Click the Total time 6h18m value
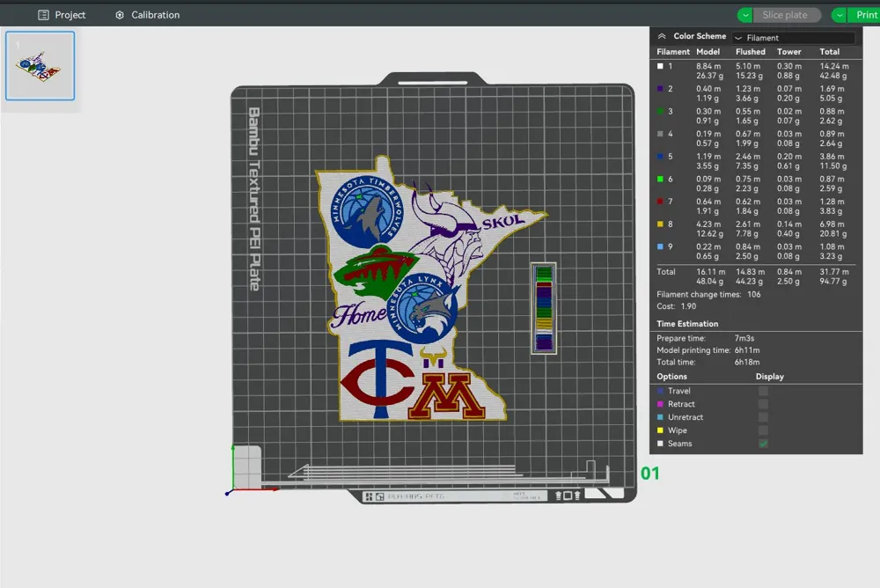Screen dimensions: 880x588 point(747,363)
